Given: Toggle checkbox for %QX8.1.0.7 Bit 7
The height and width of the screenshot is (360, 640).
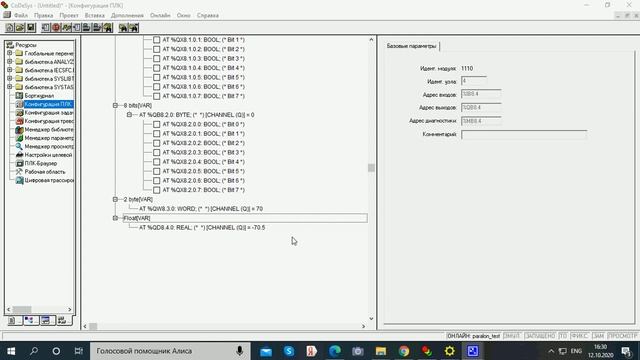Looking at the screenshot, I should pyautogui.click(x=156, y=96).
